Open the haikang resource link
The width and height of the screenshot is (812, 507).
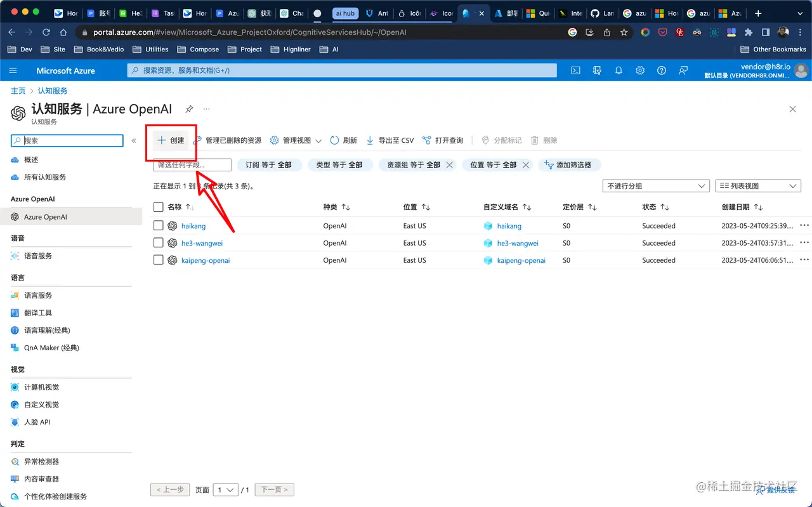193,226
